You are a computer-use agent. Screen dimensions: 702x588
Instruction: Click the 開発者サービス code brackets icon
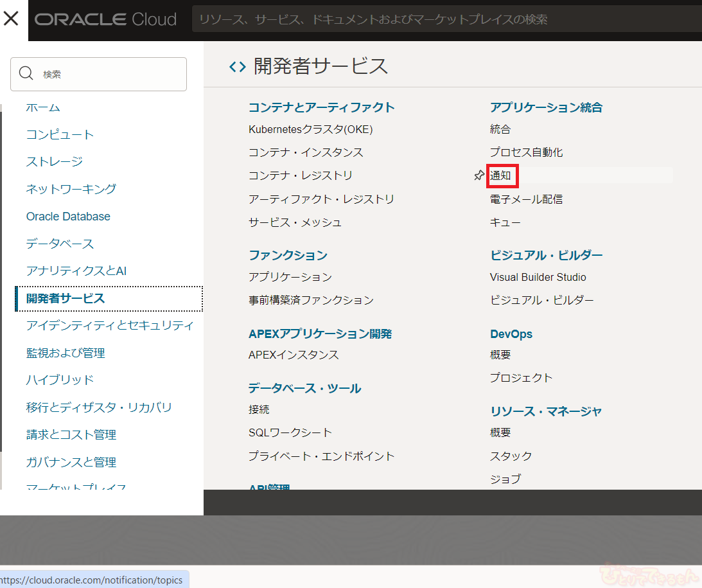point(237,66)
